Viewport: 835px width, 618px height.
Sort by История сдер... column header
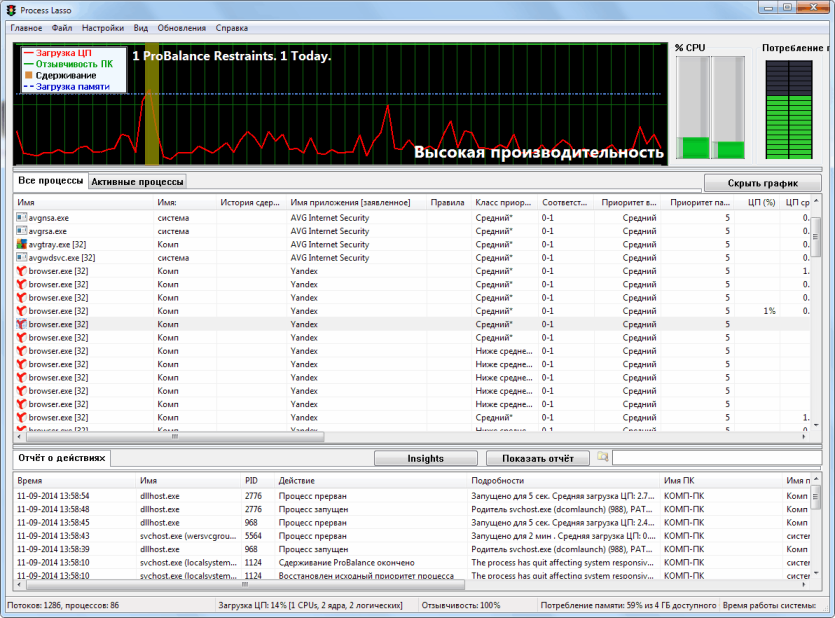(250, 202)
